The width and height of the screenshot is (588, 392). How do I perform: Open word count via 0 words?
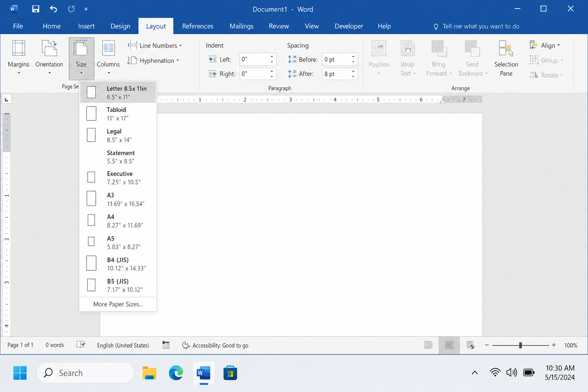(55, 345)
